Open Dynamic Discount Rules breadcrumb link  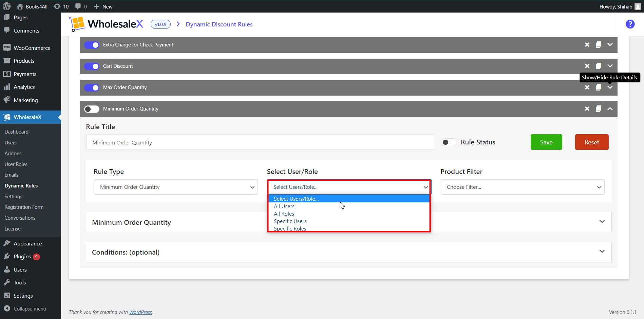(219, 24)
